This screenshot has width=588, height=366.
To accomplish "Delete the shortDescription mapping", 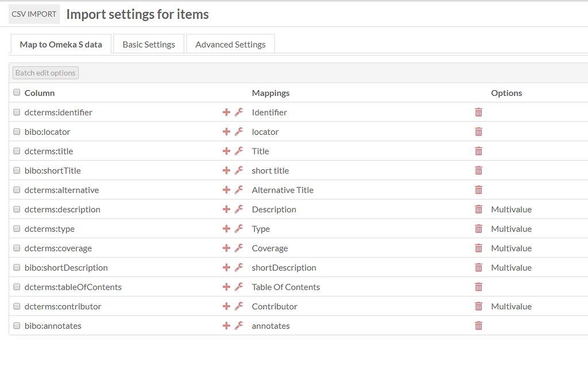I will (478, 268).
